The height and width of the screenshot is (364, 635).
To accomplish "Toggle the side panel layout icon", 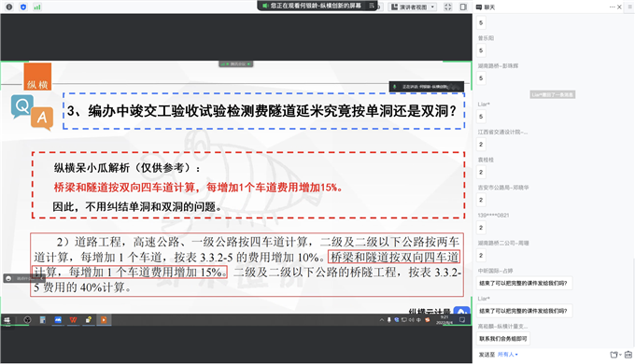I will coord(463,7).
